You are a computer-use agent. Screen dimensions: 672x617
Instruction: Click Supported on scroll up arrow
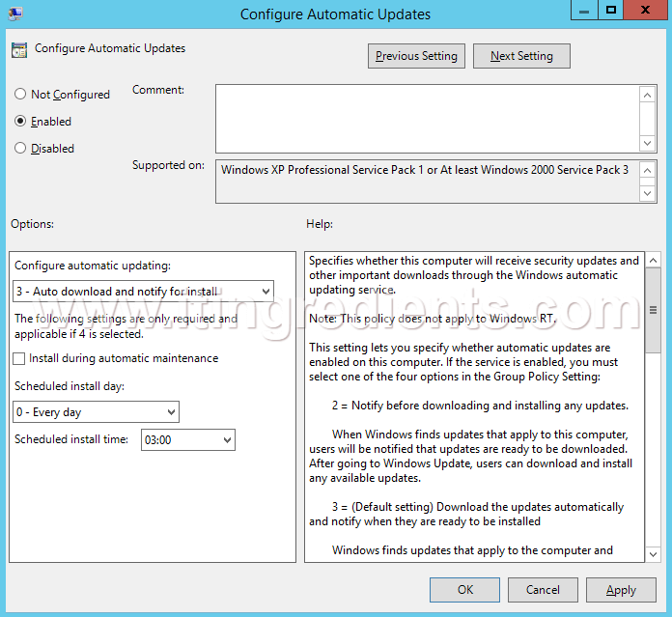point(648,170)
